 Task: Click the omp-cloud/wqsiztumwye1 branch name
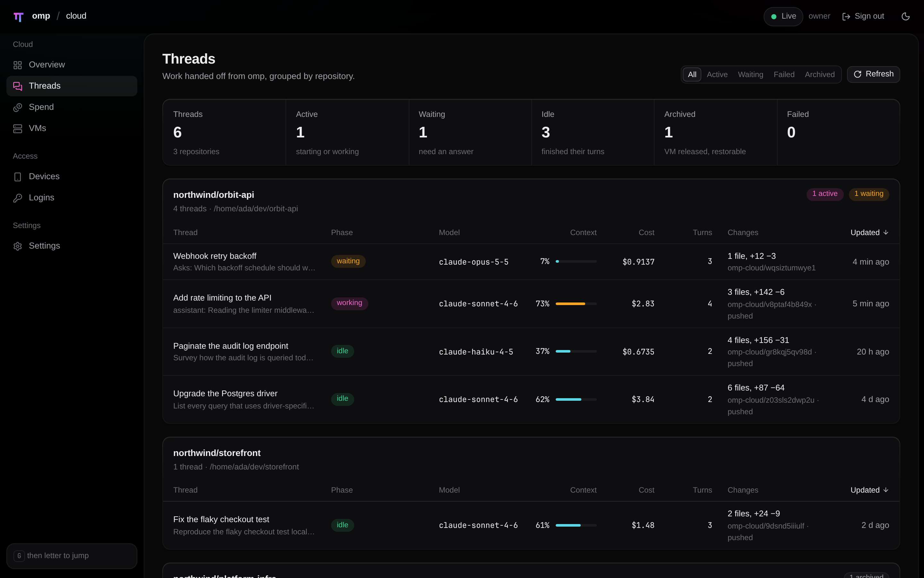(771, 268)
